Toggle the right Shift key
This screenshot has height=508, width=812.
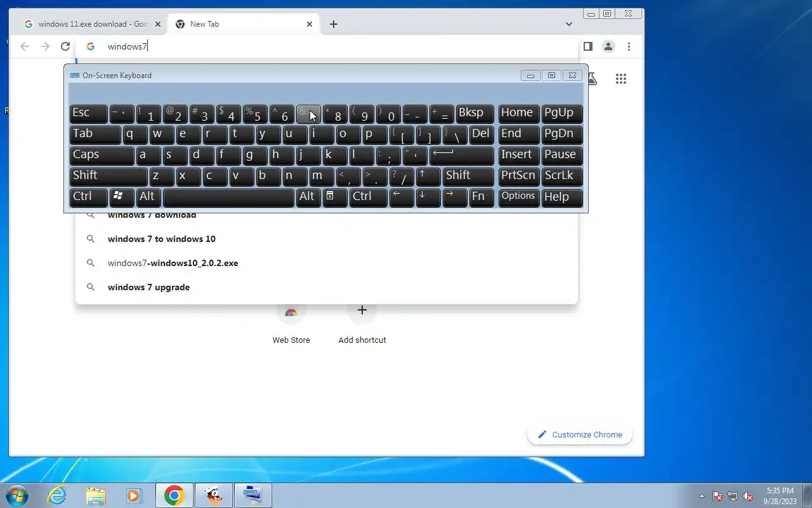tap(468, 177)
